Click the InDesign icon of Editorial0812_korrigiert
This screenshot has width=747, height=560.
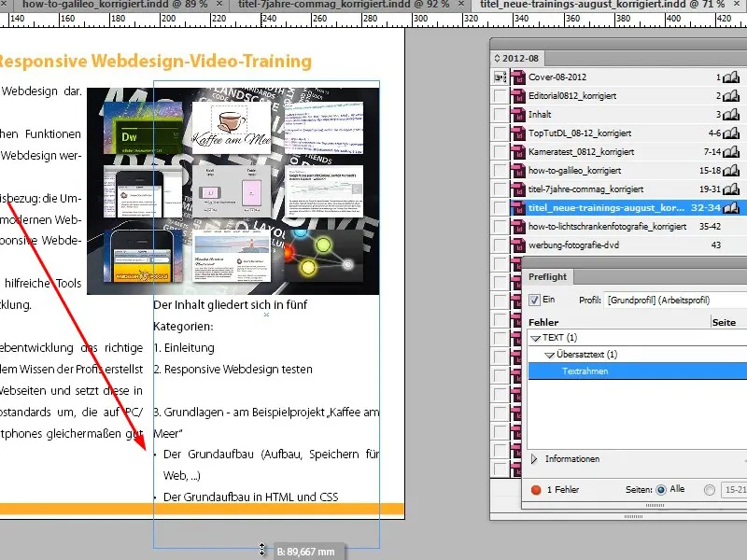[518, 96]
